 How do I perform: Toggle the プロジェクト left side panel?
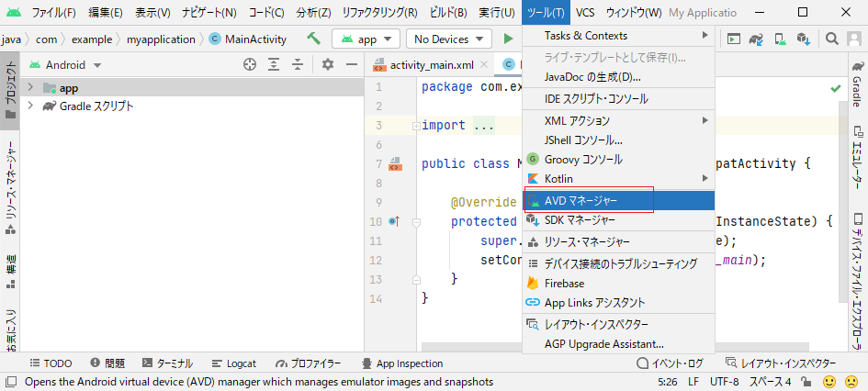coord(10,91)
